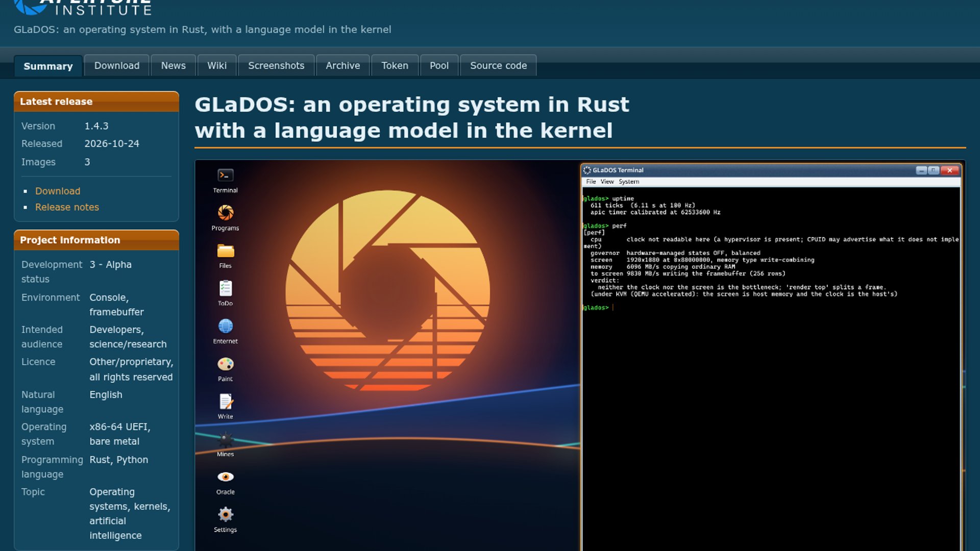Launch the Enternet globe icon
Screen dimensions: 980x551
pos(225,331)
